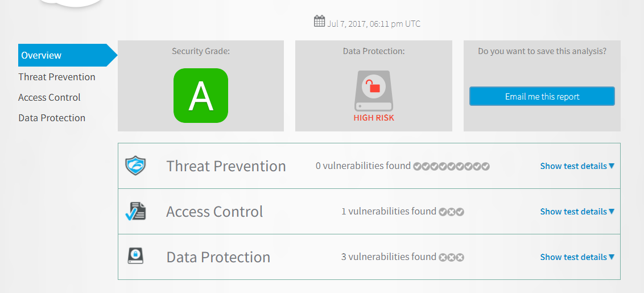Click the failed X icon in Access Control row

tap(451, 212)
